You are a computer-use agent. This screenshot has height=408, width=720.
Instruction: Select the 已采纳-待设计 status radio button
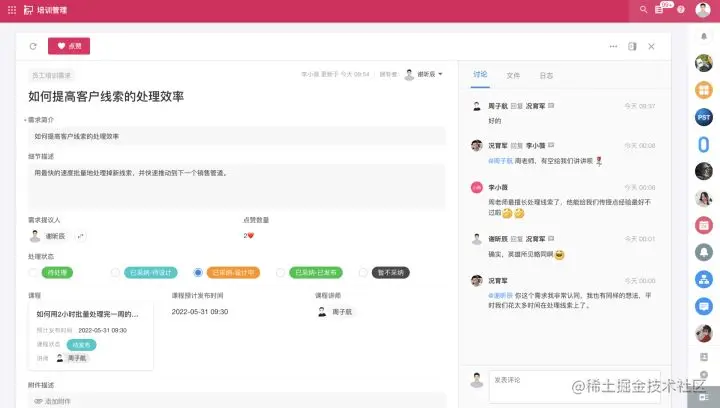coord(115,273)
